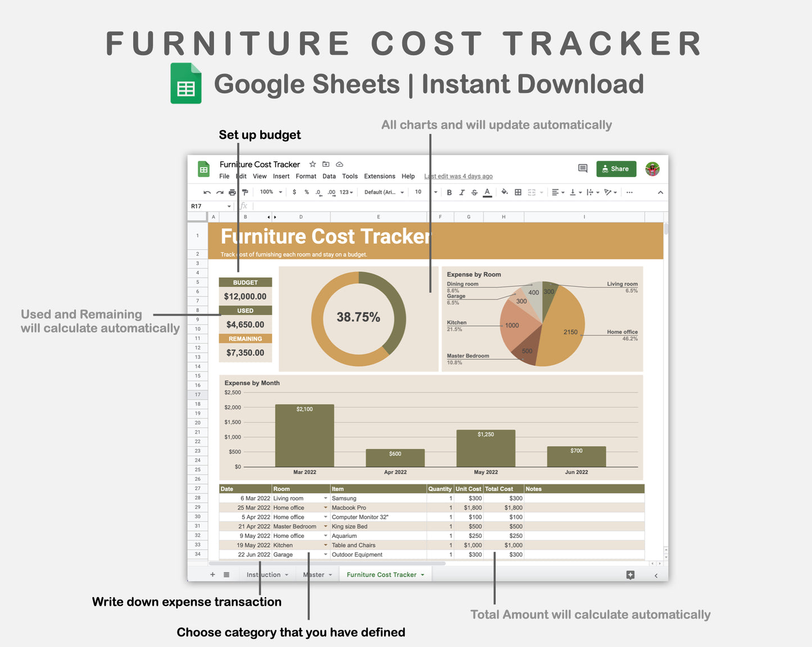
Task: Toggle italic formatting
Action: 462,192
